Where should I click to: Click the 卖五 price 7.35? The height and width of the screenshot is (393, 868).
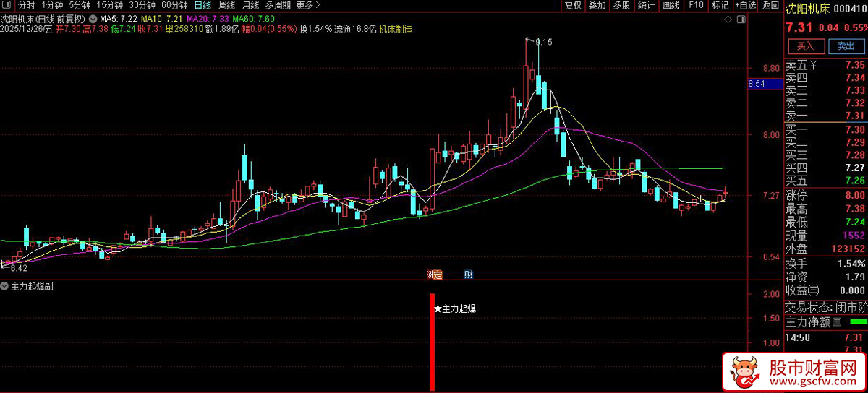pyautogui.click(x=854, y=65)
